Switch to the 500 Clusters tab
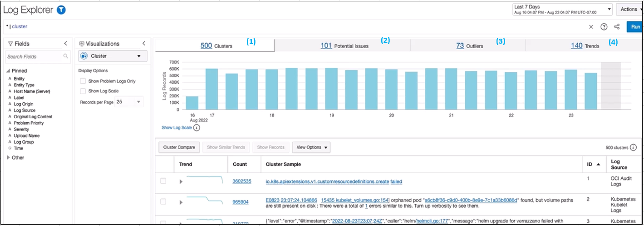This screenshot has height=226, width=644. pyautogui.click(x=216, y=45)
